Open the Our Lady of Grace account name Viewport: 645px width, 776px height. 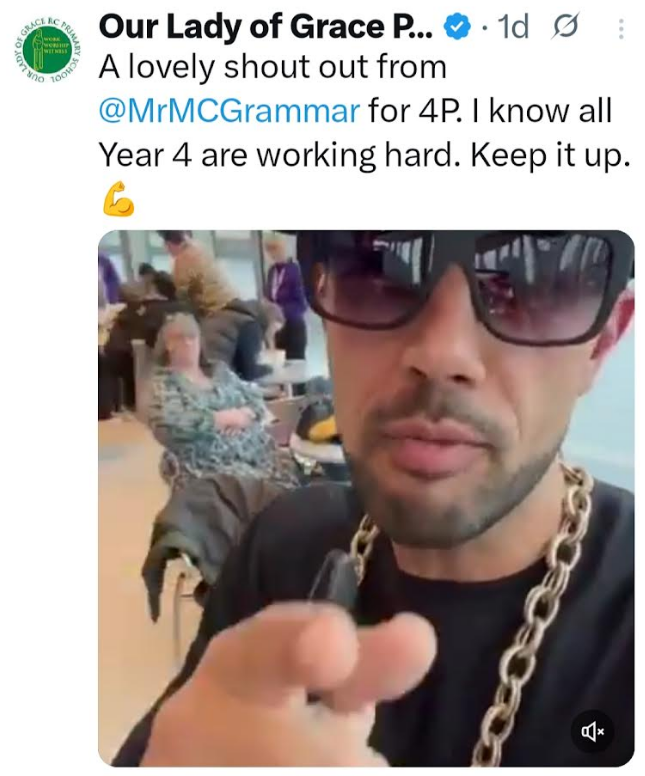[266, 27]
